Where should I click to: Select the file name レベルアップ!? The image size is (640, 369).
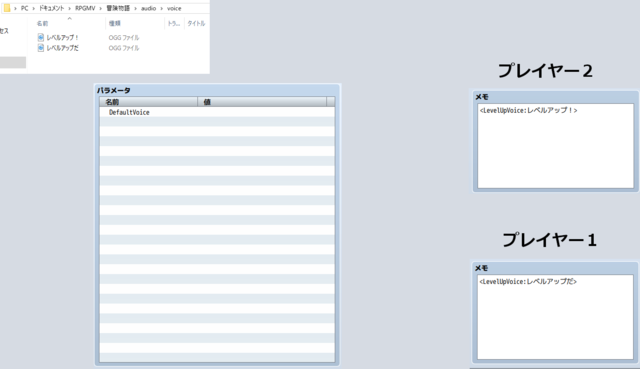point(62,38)
